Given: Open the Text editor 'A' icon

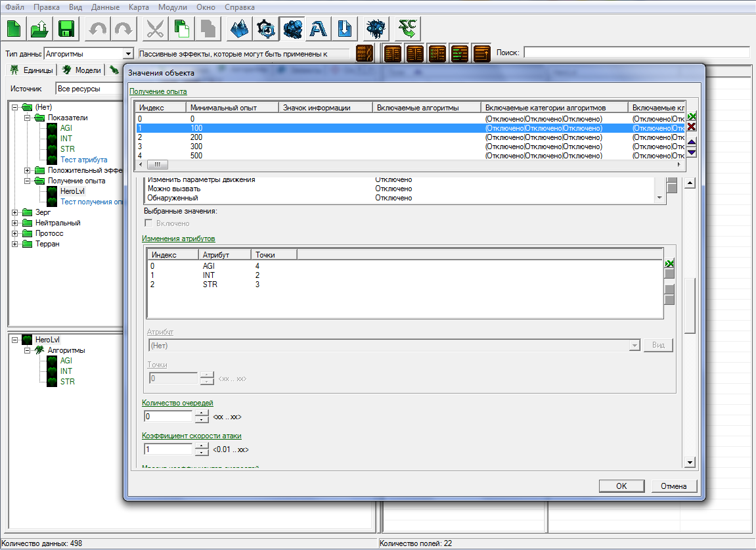Looking at the screenshot, I should click(319, 29).
